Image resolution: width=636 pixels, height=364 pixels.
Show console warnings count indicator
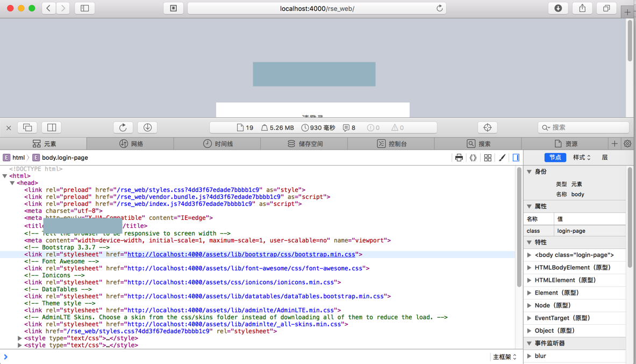(x=397, y=128)
